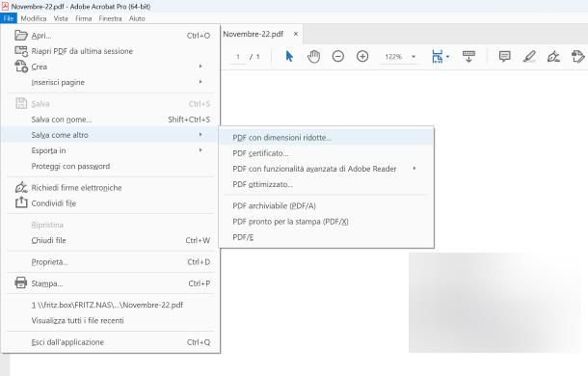The height and width of the screenshot is (376, 588).
Task: Click the zoom in plus button
Action: point(362,57)
